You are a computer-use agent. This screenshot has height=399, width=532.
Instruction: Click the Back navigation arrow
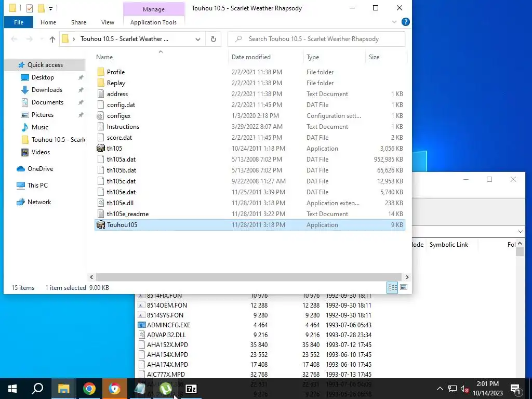point(14,39)
